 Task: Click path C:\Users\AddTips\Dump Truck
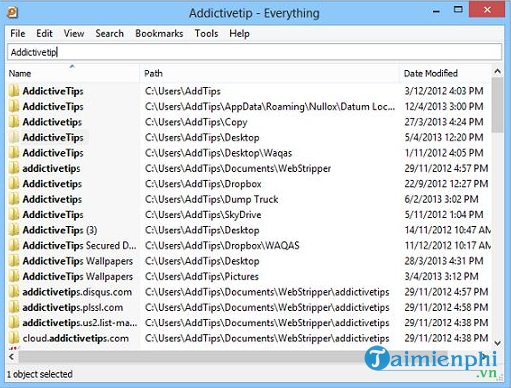211,199
